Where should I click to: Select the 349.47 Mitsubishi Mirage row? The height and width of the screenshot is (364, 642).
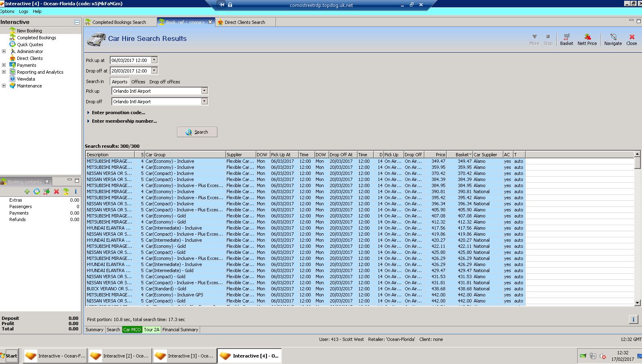pyautogui.click(x=305, y=161)
